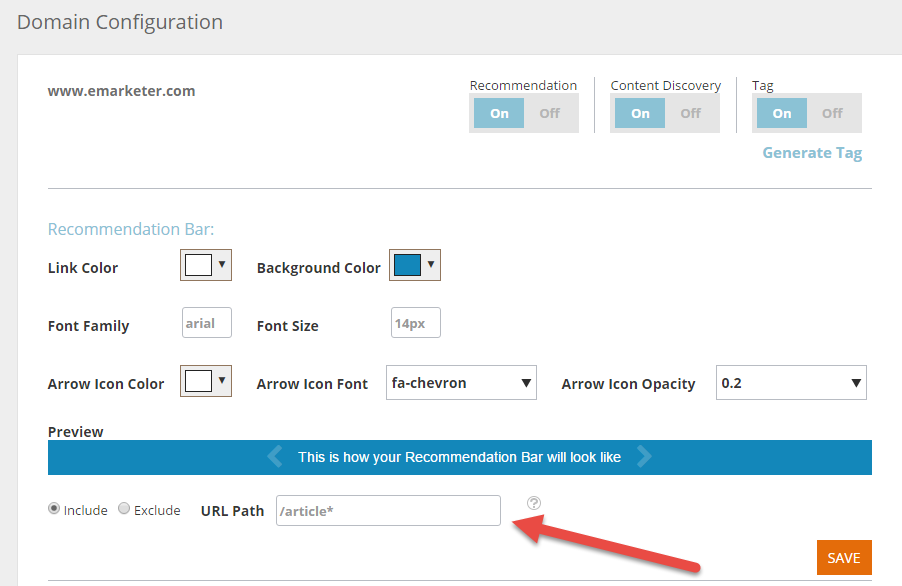The width and height of the screenshot is (902, 586).
Task: Select the Include radio button
Action: tap(54, 509)
